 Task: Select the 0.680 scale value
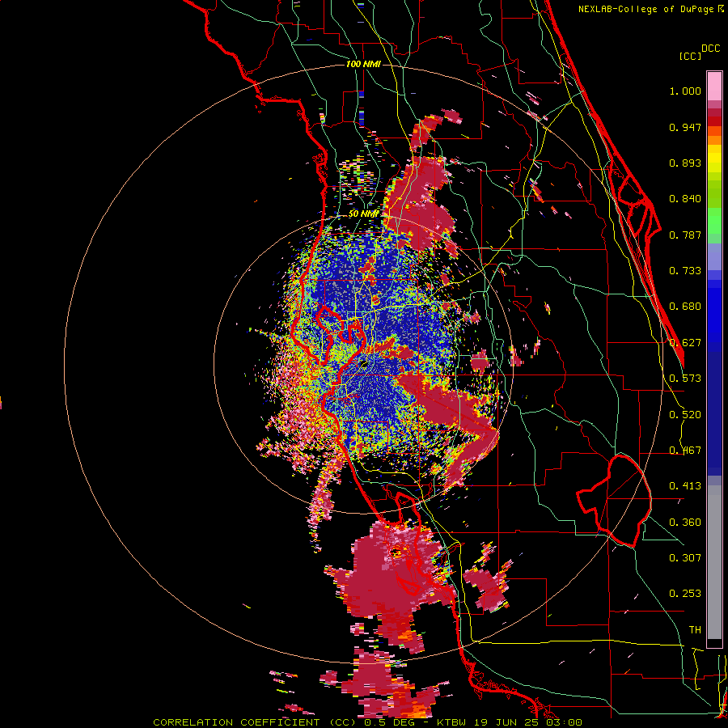(685, 307)
